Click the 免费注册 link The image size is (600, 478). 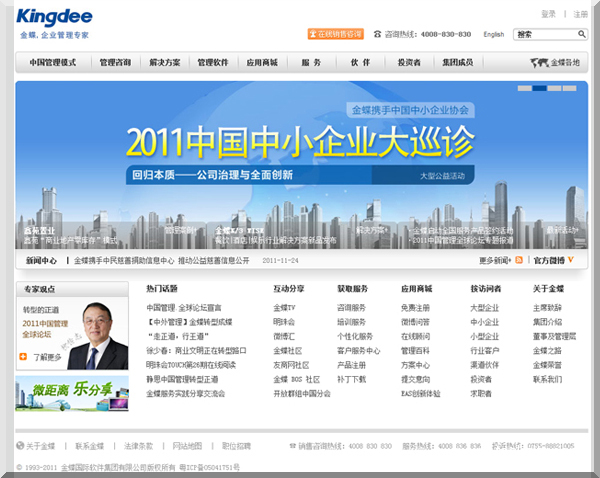415,308
